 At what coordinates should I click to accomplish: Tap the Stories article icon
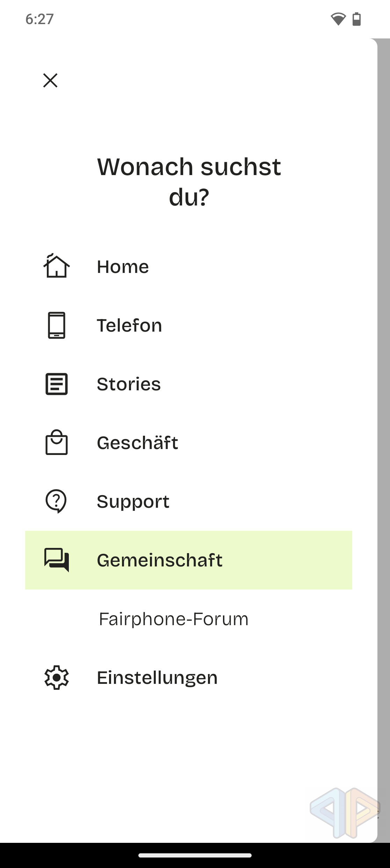tap(57, 384)
